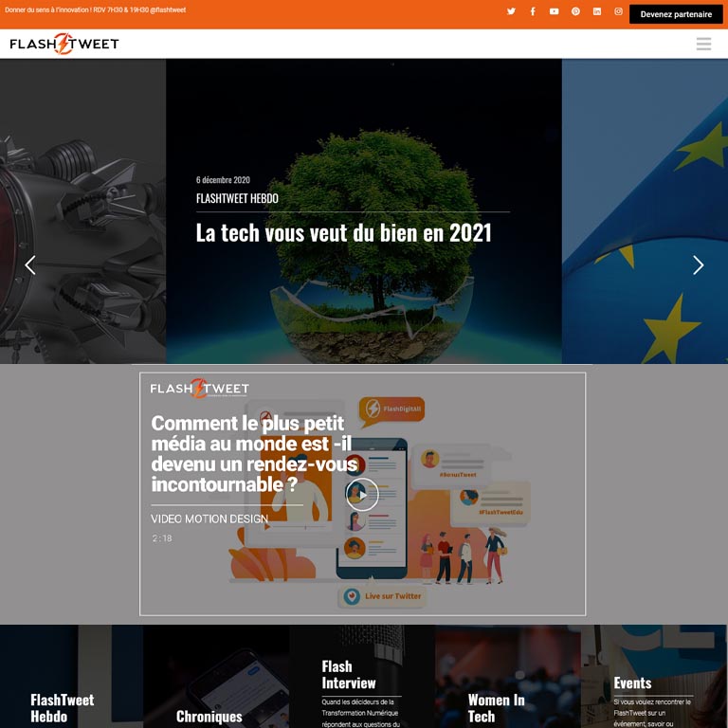This screenshot has height=728, width=728.
Task: Open article La tech vous veut du bien en 2021
Action: pos(343,232)
